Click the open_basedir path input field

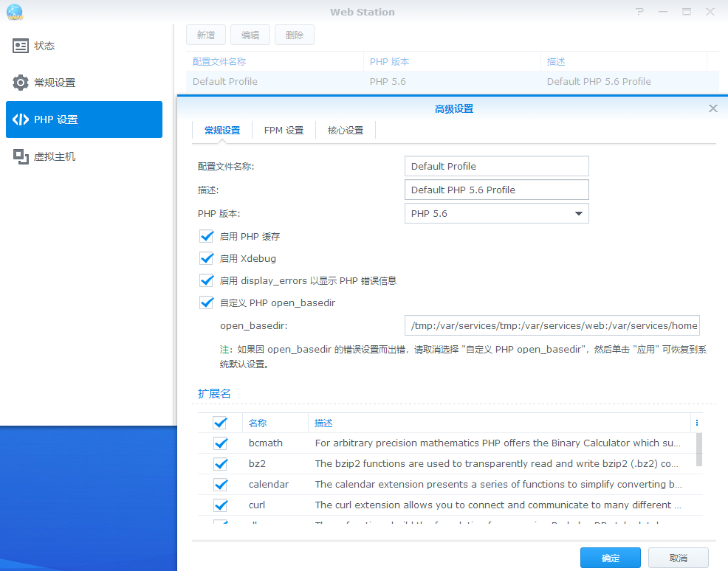[552, 325]
